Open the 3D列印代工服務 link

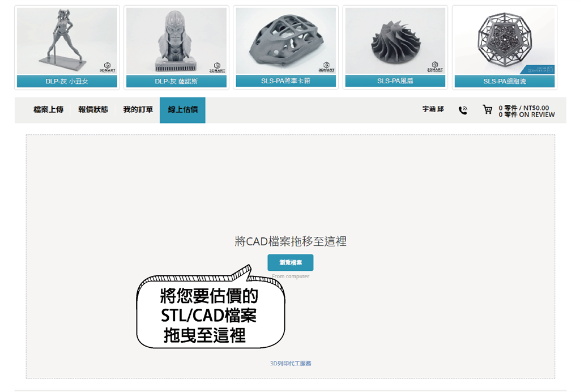tap(291, 364)
